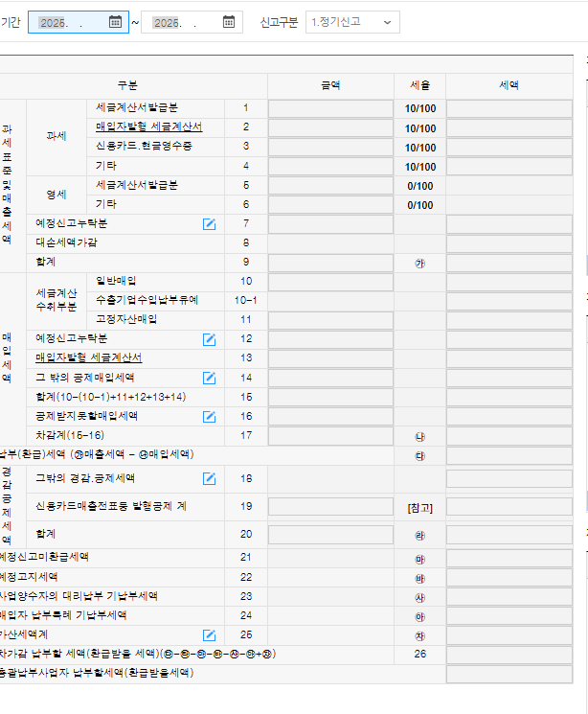Click the 총괄납부사업자 납부할세액 amount field
This screenshot has width=588, height=714.
coord(509,675)
